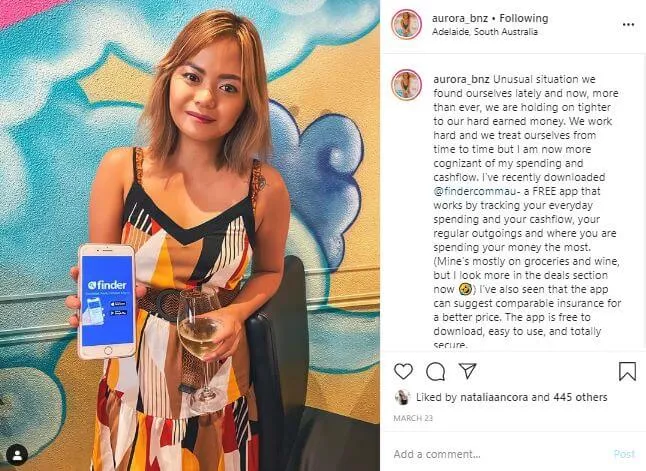Open aurora_bnz username in header
646x471 pixels.
pos(460,18)
